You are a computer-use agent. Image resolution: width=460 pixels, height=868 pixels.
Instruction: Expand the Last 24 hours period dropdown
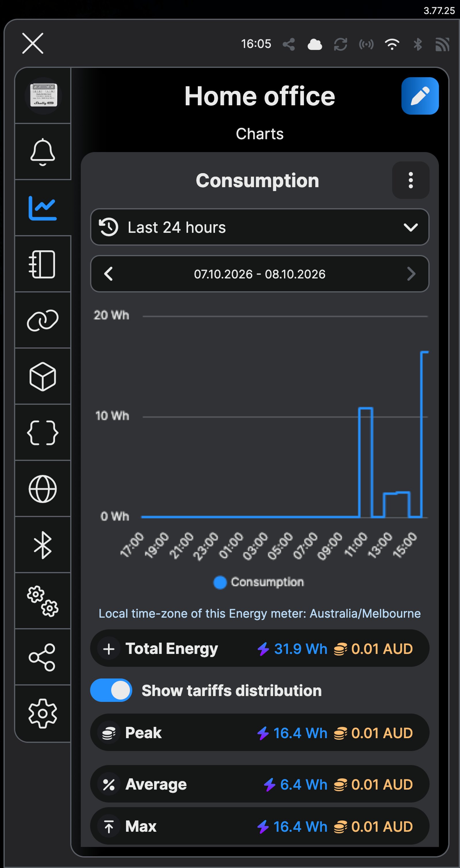click(260, 227)
